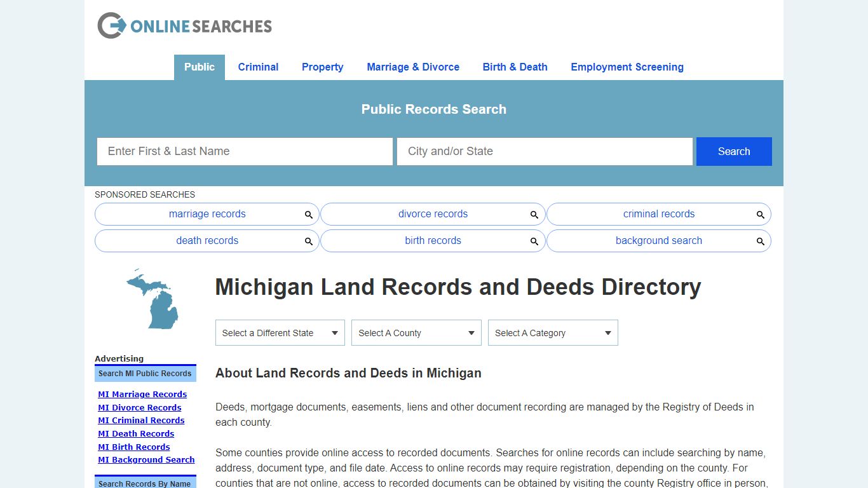
Task: Switch to the Criminal tab
Action: (x=258, y=67)
